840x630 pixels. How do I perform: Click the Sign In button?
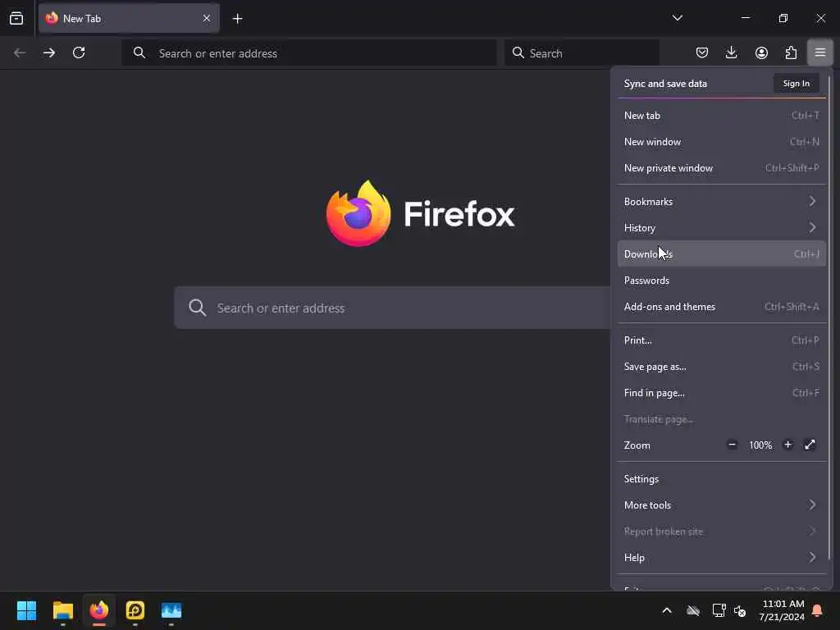pyautogui.click(x=796, y=84)
